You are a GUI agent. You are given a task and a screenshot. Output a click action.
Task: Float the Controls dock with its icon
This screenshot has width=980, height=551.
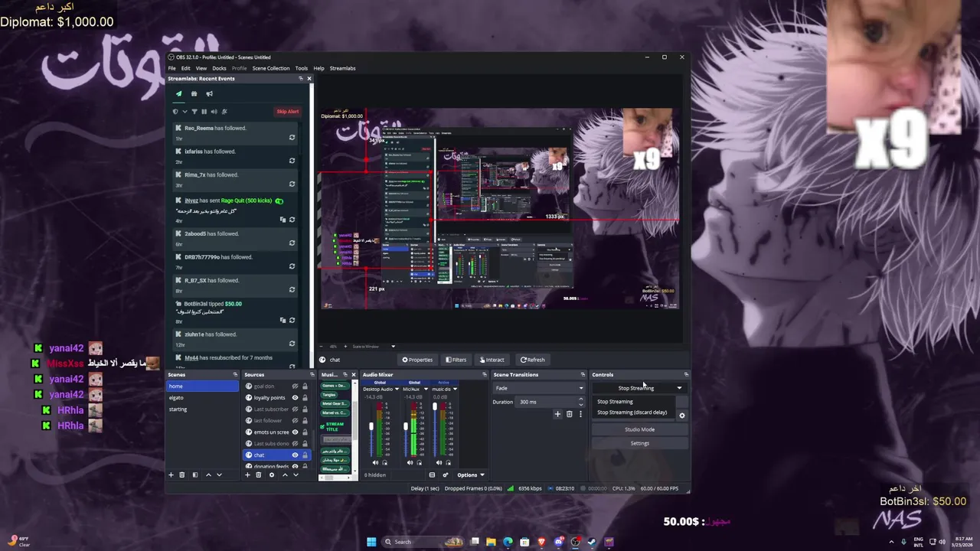686,375
